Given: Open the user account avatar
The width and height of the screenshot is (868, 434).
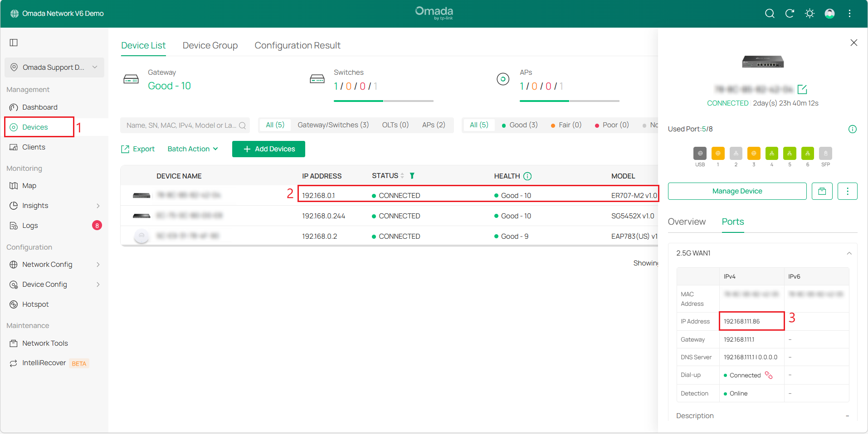Looking at the screenshot, I should point(829,14).
